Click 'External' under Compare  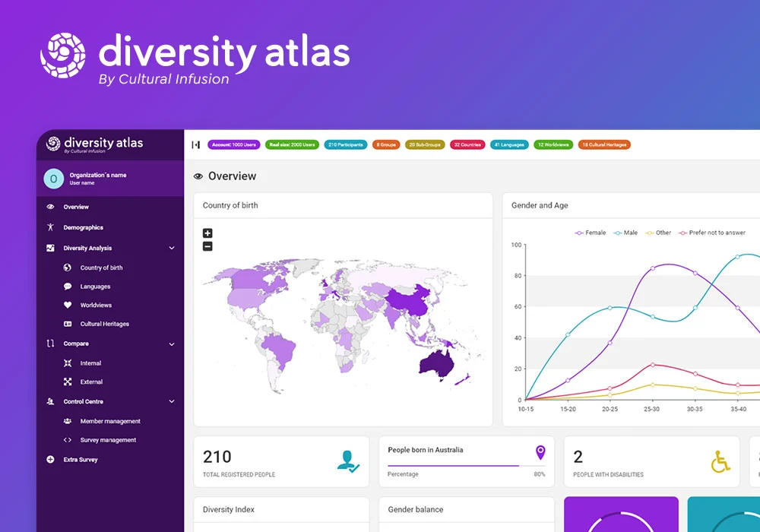(91, 382)
